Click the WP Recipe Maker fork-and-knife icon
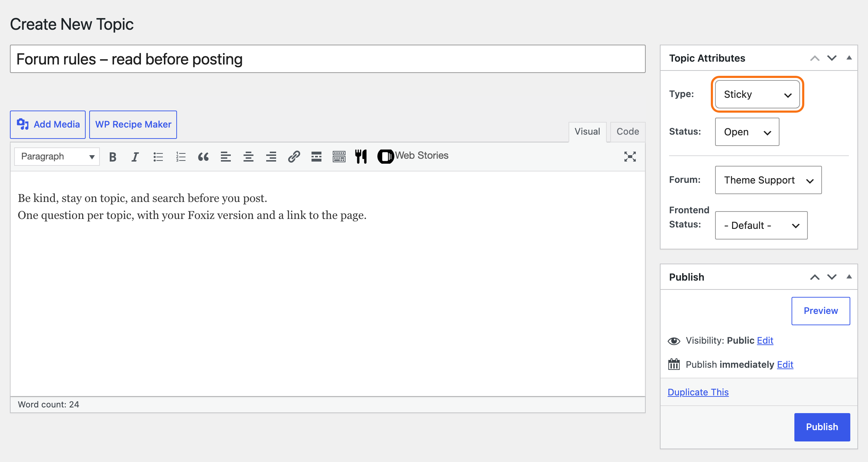 pyautogui.click(x=361, y=157)
